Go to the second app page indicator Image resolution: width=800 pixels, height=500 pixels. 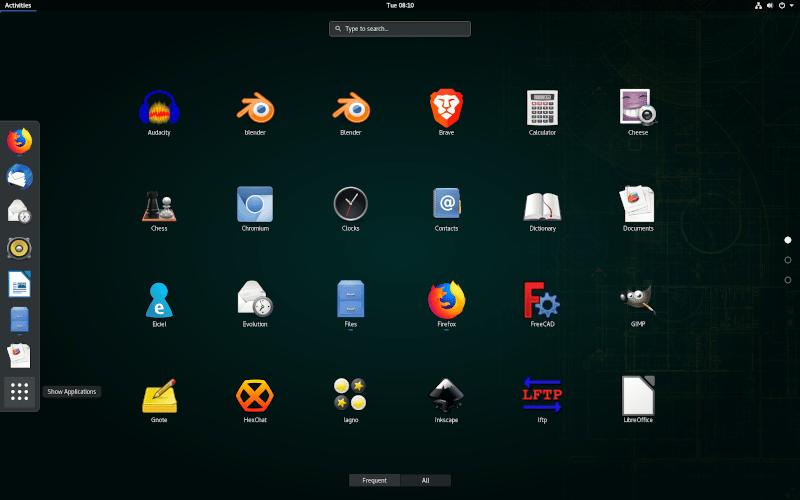[788, 260]
